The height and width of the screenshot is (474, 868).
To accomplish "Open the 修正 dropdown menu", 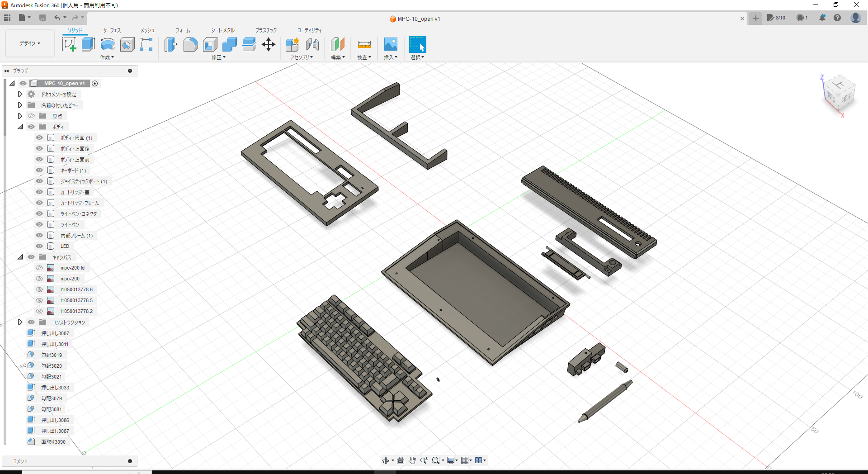I will click(x=219, y=57).
